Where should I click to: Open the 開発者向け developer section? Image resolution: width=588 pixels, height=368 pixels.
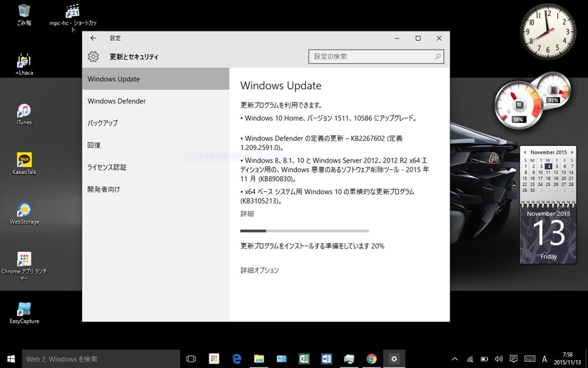tap(156, 189)
